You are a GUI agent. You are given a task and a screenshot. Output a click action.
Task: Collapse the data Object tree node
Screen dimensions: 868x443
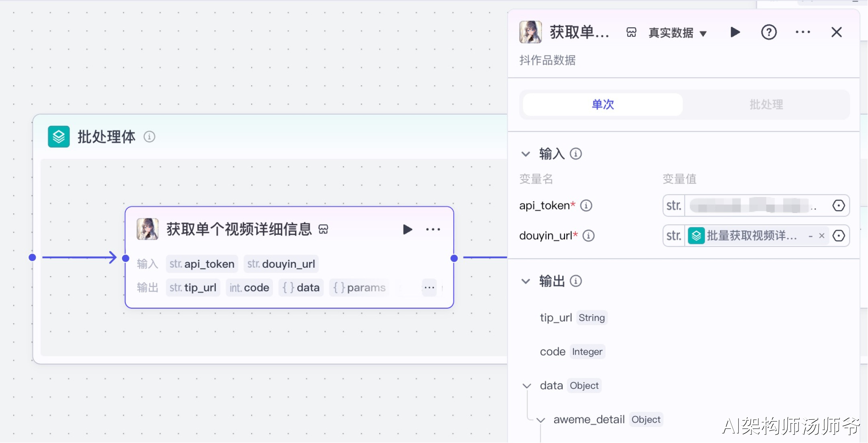point(527,386)
